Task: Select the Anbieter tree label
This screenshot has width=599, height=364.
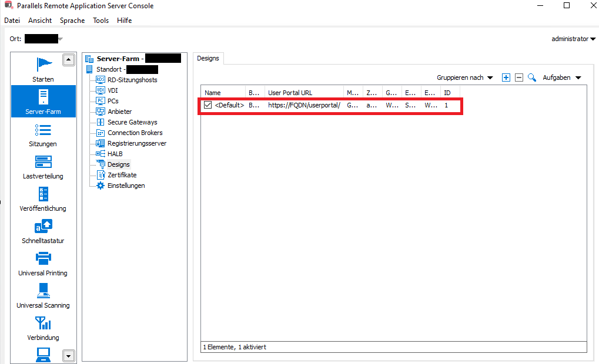Action: [119, 112]
